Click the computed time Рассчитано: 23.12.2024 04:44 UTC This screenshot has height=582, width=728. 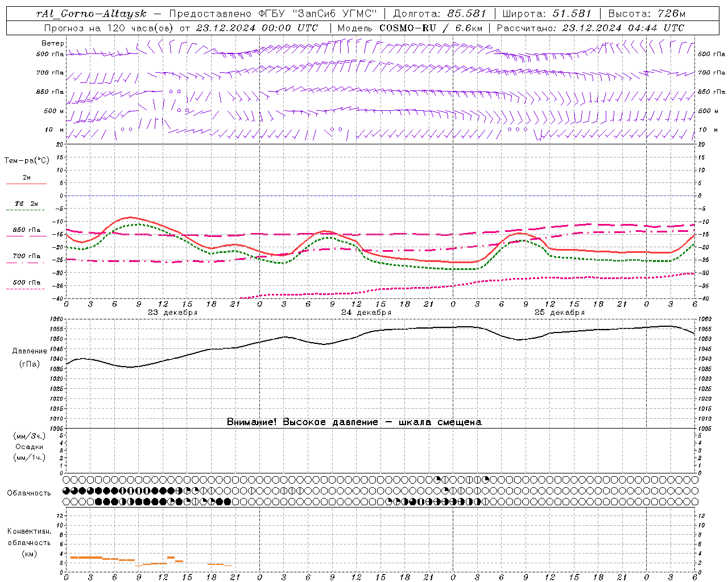pos(590,28)
